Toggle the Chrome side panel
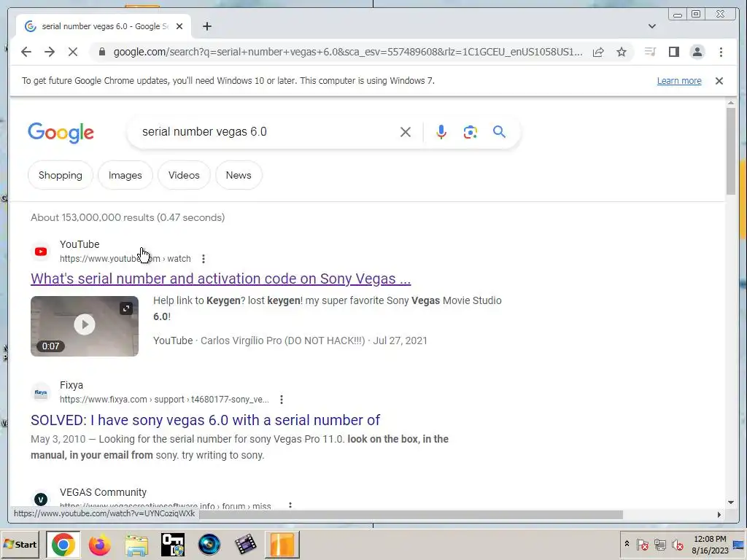This screenshot has width=747, height=560. tap(673, 52)
